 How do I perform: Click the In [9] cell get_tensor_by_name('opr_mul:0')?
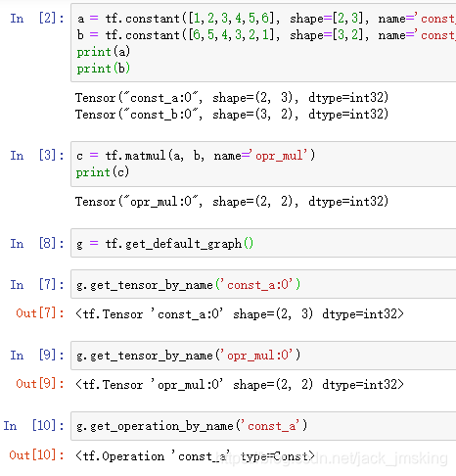(x=263, y=356)
